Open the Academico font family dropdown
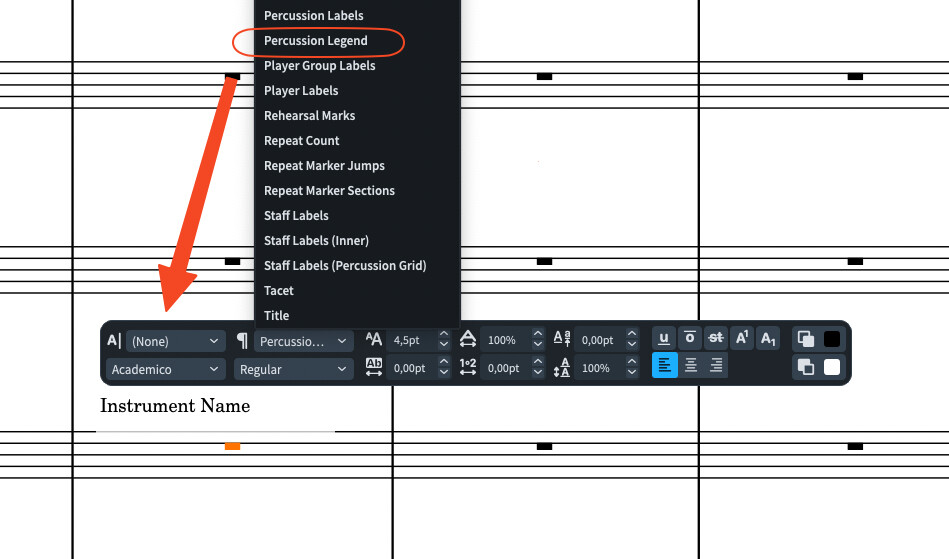This screenshot has height=559, width=949. click(x=165, y=369)
